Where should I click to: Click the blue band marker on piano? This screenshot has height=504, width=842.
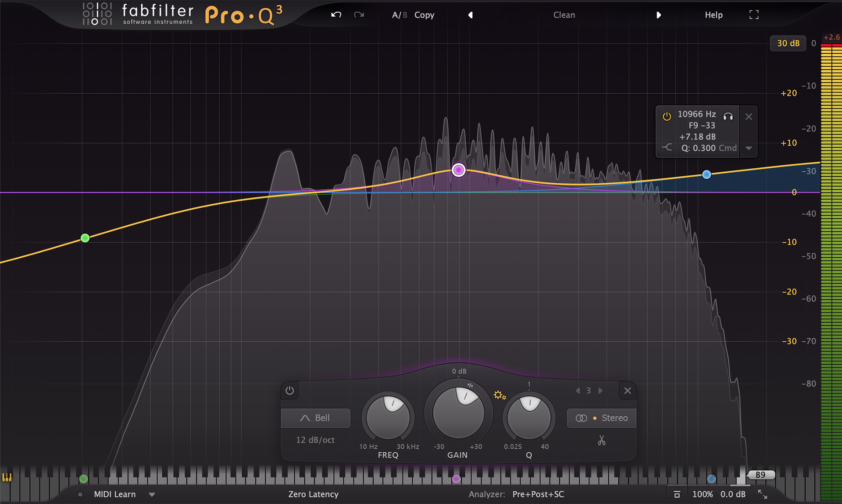[x=711, y=479]
